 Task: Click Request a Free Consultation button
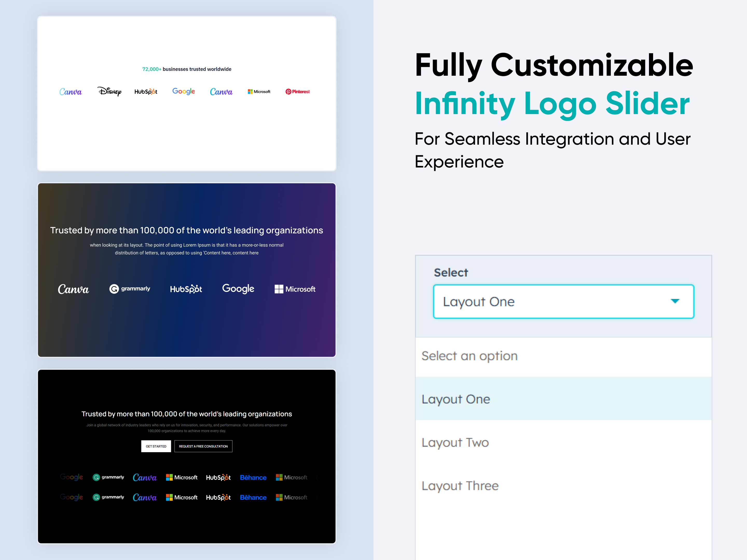(x=203, y=446)
